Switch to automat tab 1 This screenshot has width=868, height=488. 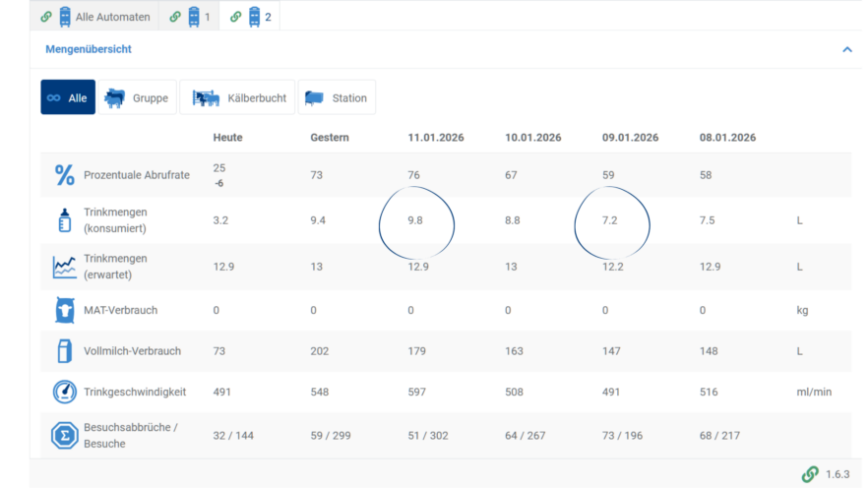point(190,17)
